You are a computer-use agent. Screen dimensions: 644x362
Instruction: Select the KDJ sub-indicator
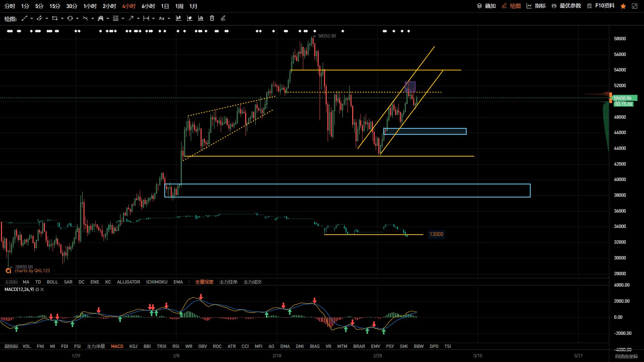click(133, 346)
